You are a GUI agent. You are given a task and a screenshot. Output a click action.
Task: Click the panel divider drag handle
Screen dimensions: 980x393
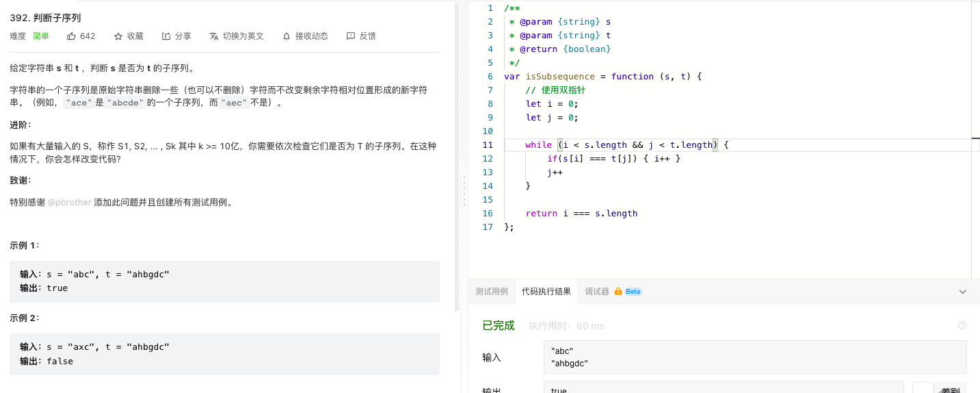(464, 192)
